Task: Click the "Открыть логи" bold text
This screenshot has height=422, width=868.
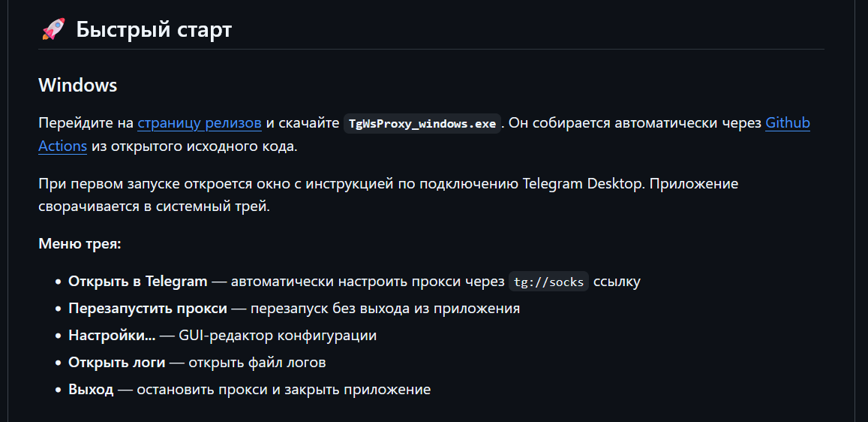Action: pos(116,363)
